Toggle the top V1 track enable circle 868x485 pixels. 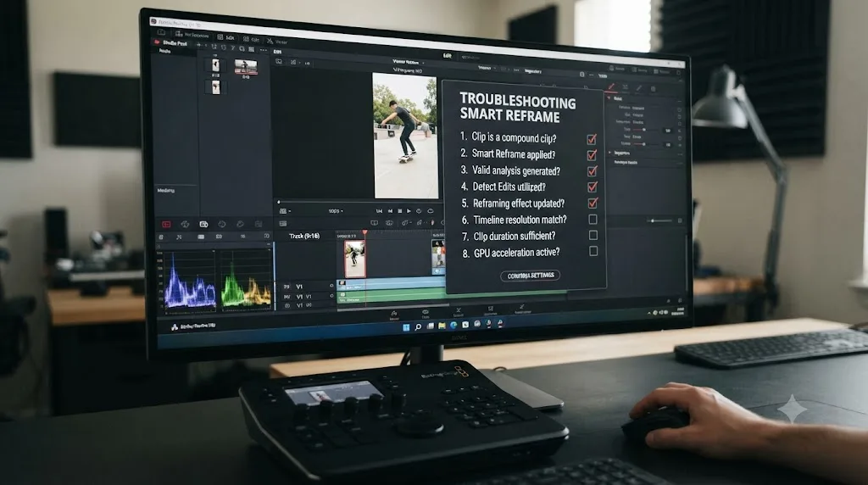331,286
